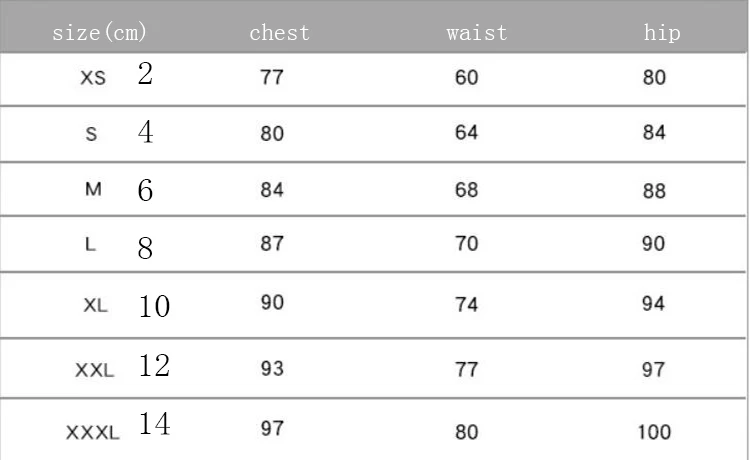This screenshot has height=460, width=750.
Task: Click the chest column header
Action: point(279,32)
